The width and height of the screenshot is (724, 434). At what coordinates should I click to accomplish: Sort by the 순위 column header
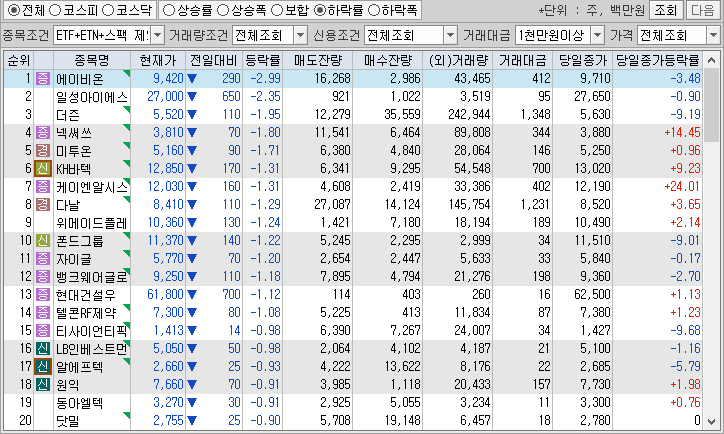click(18, 60)
